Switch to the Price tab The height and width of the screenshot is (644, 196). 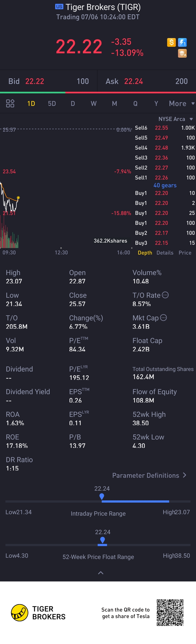click(185, 253)
